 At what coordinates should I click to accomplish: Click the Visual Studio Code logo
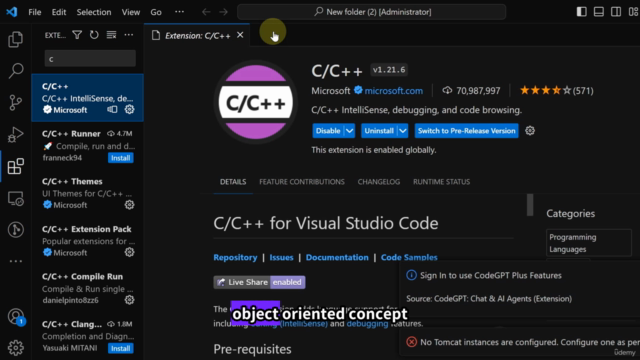click(x=11, y=12)
